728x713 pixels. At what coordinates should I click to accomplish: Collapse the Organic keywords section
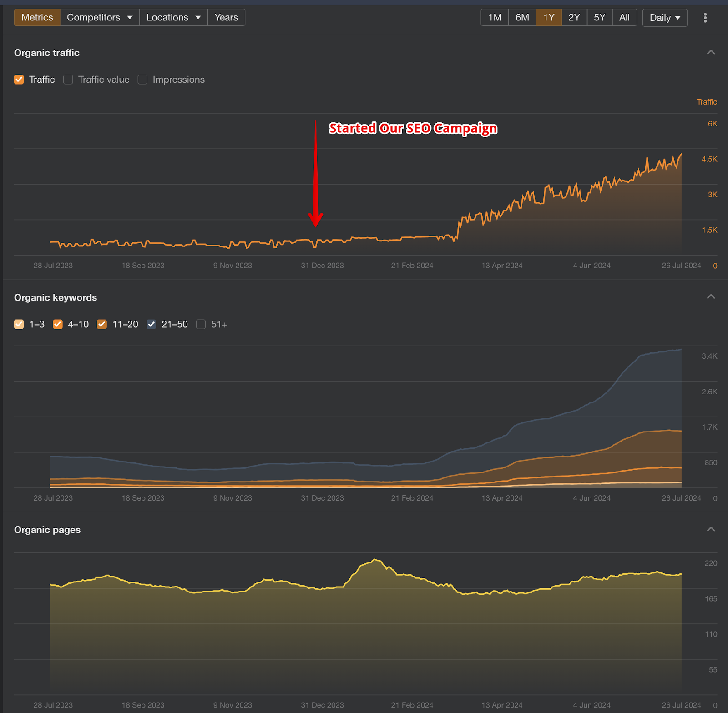(711, 297)
